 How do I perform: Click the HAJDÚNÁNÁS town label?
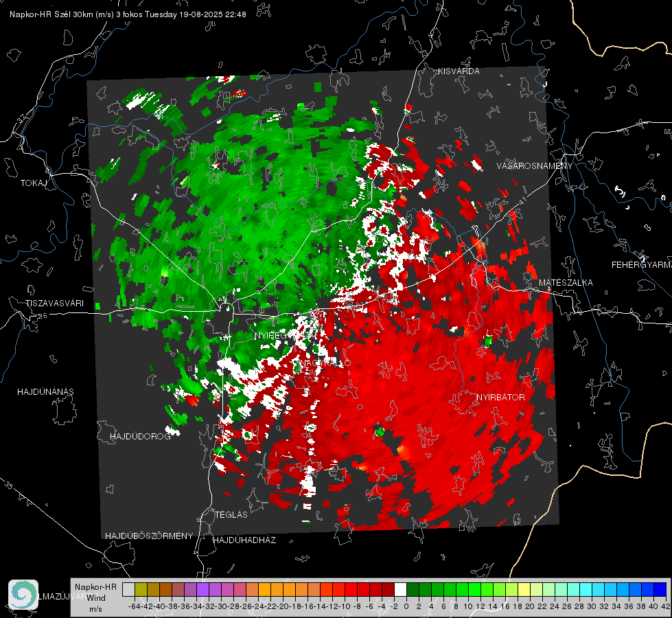[x=45, y=392]
